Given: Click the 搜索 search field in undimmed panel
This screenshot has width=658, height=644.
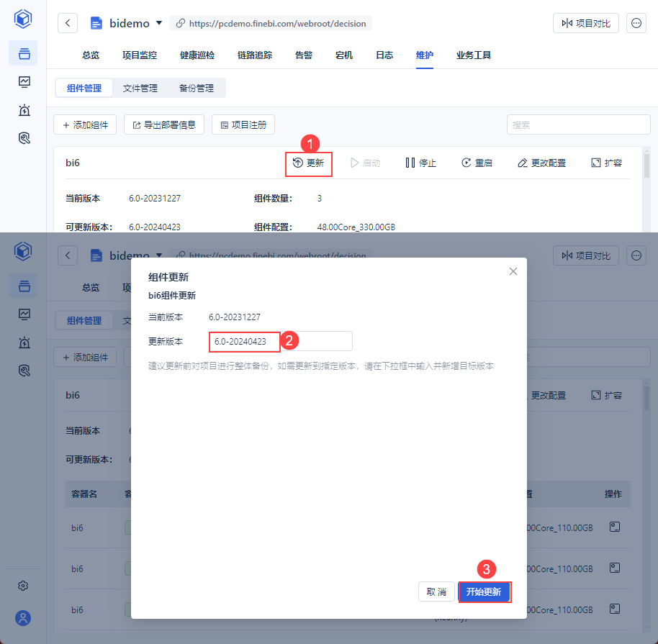Looking at the screenshot, I should coord(578,124).
